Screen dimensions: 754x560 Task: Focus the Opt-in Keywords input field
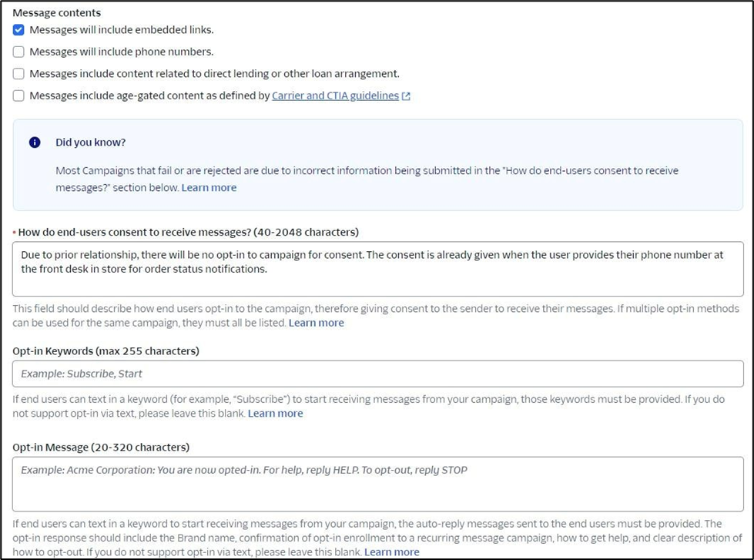pos(377,374)
